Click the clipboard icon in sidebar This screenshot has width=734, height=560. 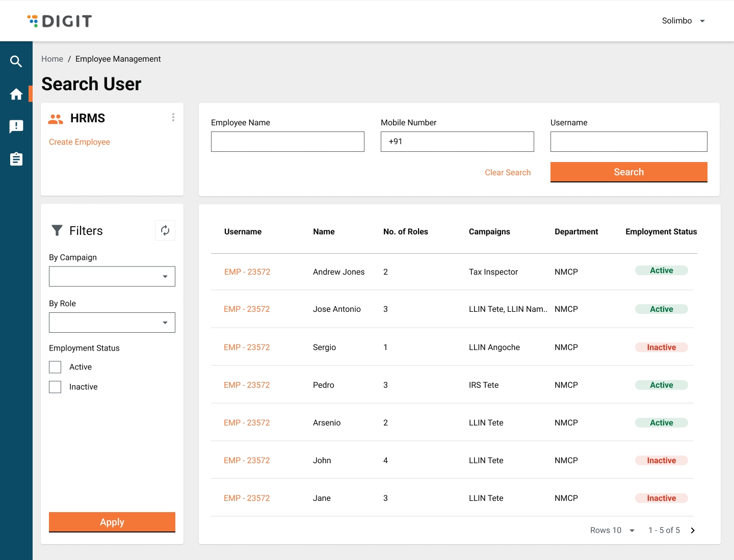pos(16,159)
